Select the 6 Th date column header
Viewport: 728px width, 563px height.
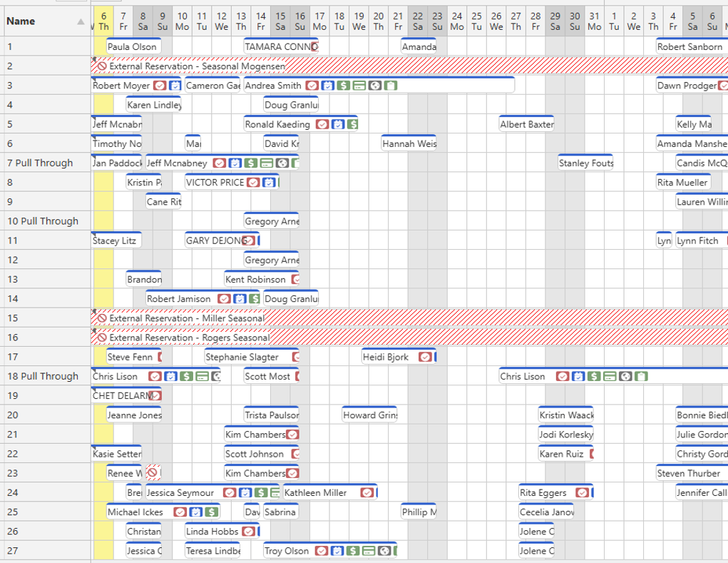pyautogui.click(x=103, y=21)
